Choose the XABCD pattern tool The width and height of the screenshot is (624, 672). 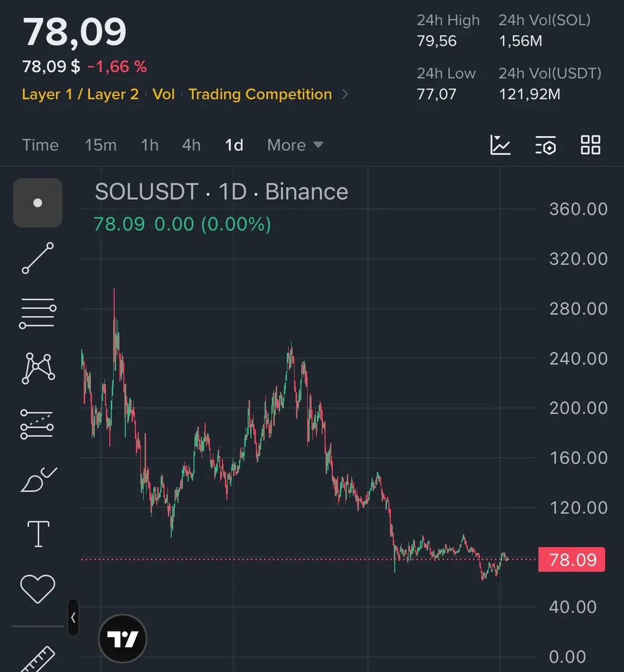[38, 368]
